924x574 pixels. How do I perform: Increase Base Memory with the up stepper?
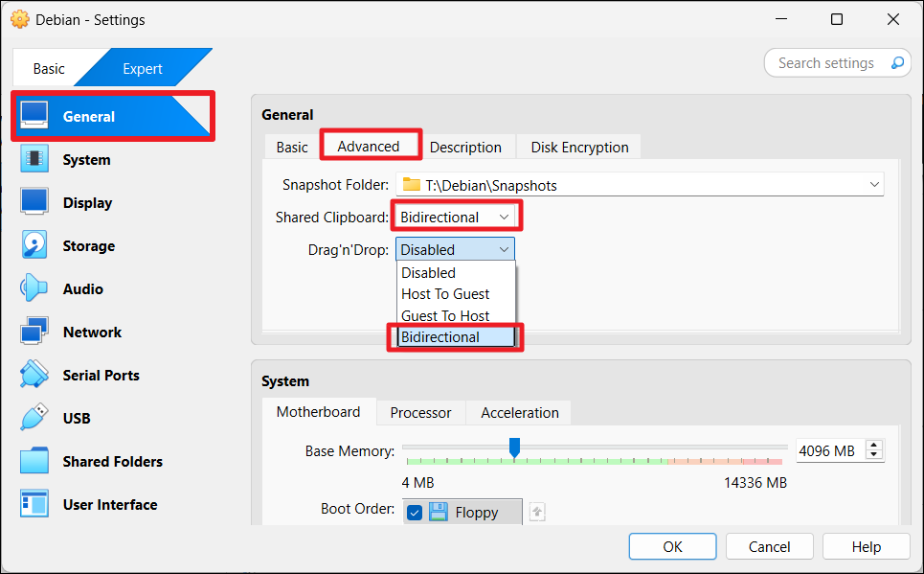(x=874, y=446)
